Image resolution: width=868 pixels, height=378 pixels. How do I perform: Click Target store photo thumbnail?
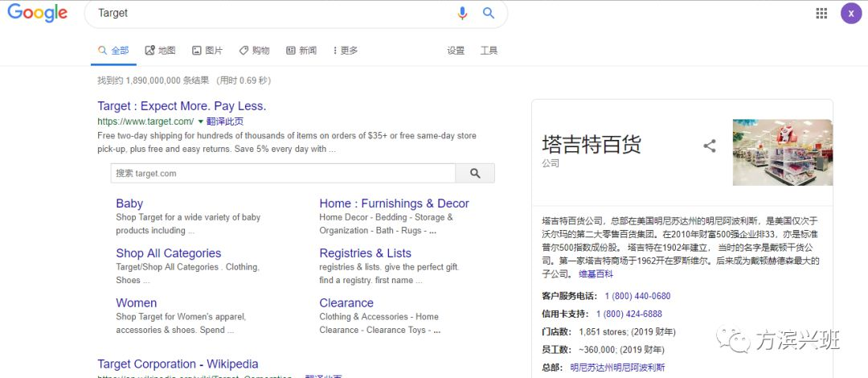coord(783,153)
